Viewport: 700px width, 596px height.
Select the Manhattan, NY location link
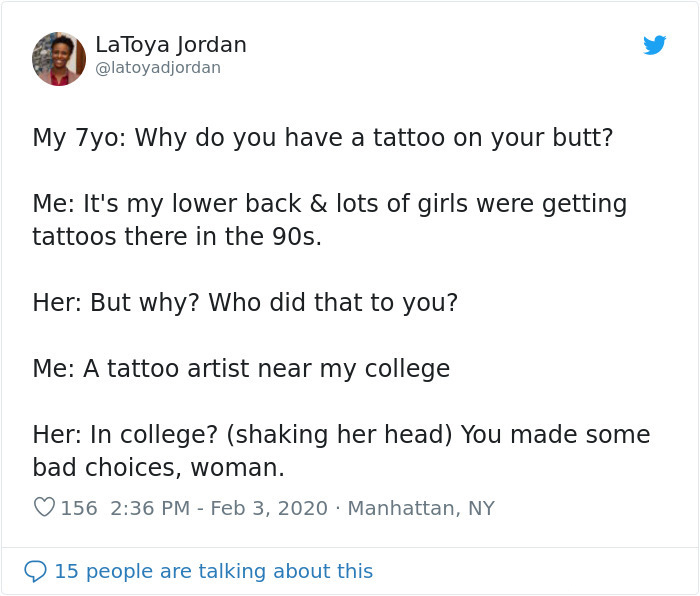[x=420, y=508]
